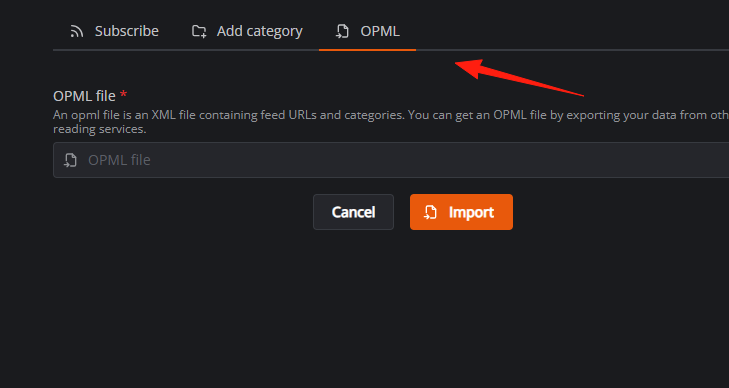
Task: Click the OPML file input field
Action: [391, 160]
